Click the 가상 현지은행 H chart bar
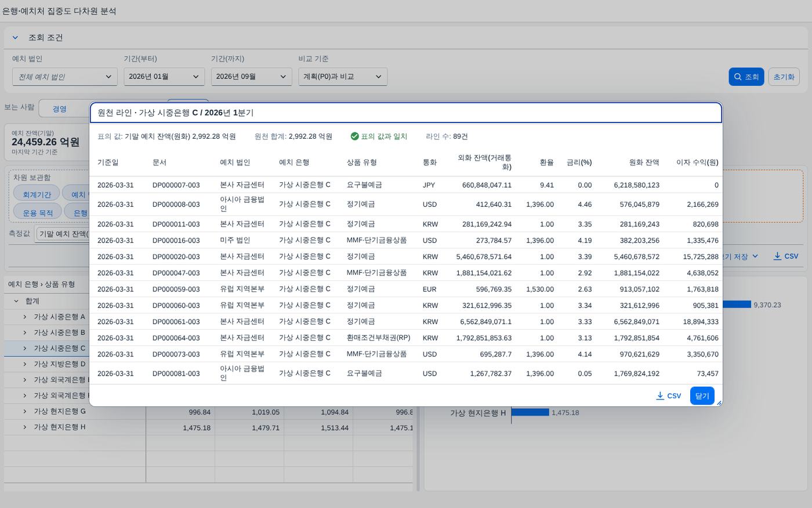Image resolution: width=812 pixels, height=508 pixels. [x=530, y=412]
